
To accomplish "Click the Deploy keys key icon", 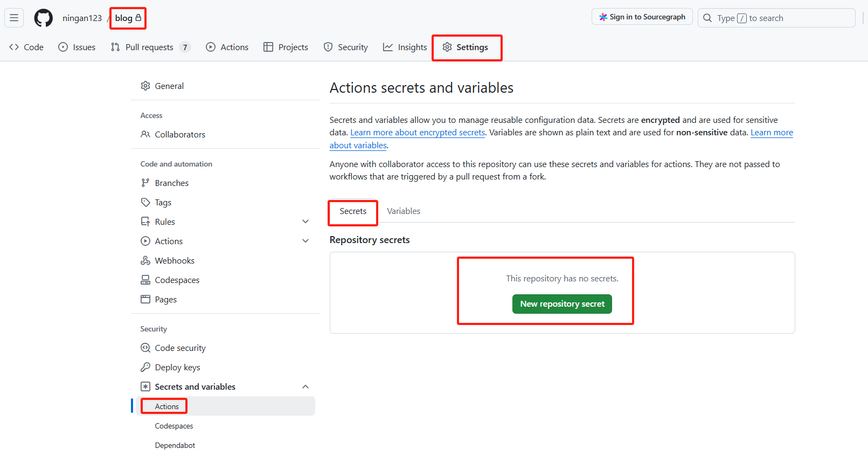I will (x=145, y=367).
